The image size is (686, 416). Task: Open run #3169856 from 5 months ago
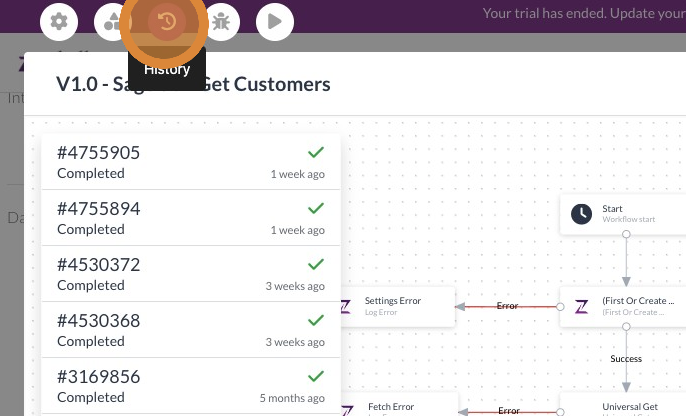[x=191, y=386]
